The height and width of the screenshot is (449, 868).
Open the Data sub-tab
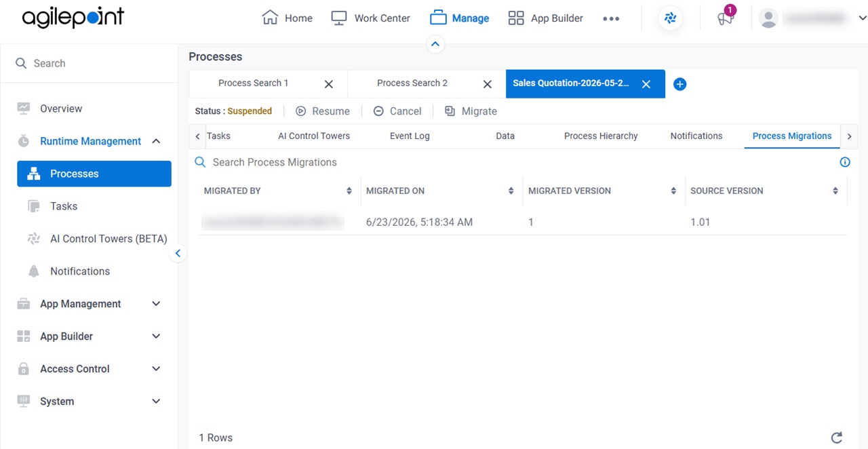505,136
